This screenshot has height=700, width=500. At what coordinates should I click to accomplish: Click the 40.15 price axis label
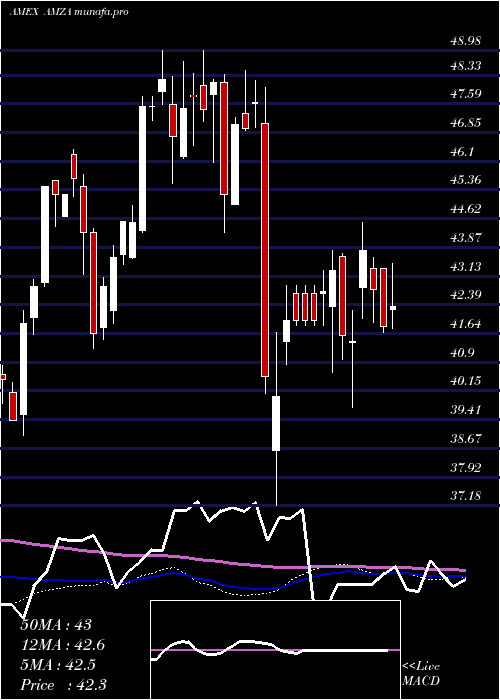coord(465,381)
